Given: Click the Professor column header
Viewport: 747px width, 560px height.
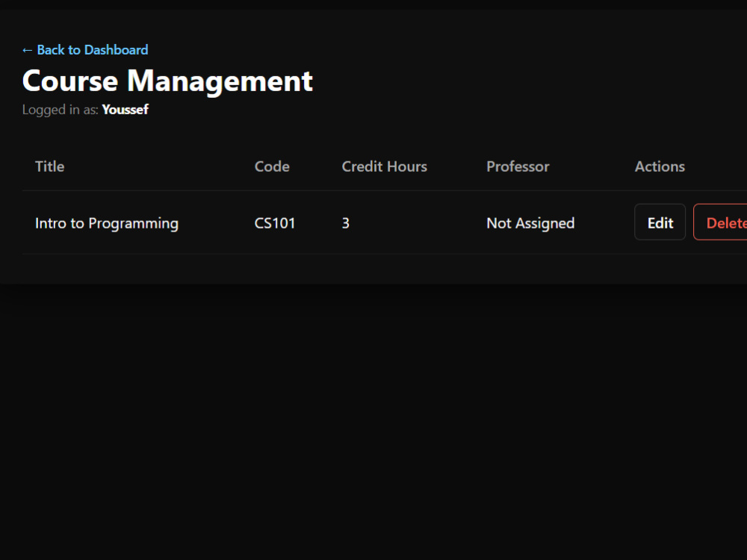Looking at the screenshot, I should point(518,167).
